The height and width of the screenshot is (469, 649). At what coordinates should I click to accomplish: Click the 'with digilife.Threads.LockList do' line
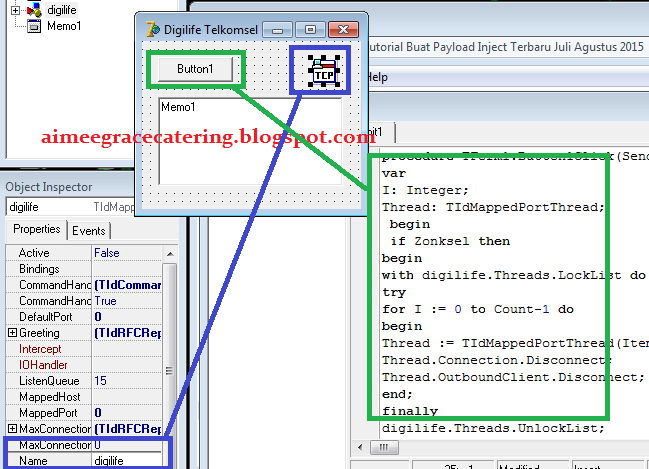click(x=514, y=275)
